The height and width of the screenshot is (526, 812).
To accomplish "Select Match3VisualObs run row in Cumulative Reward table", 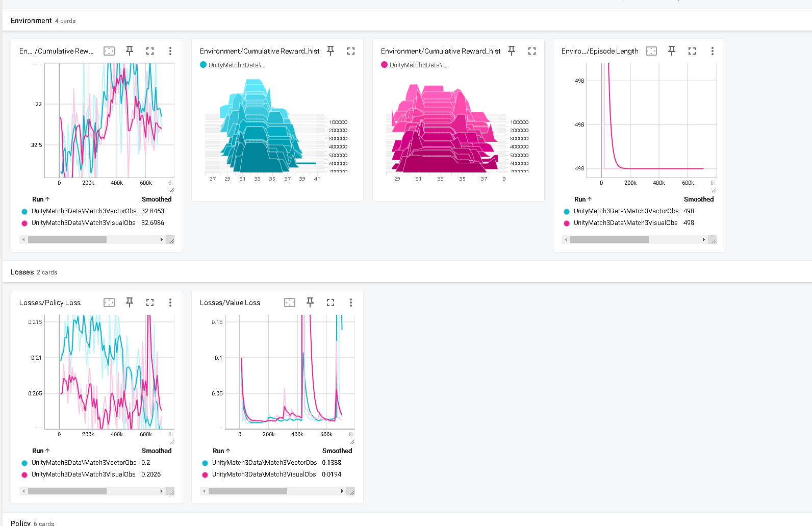I will tap(97, 223).
